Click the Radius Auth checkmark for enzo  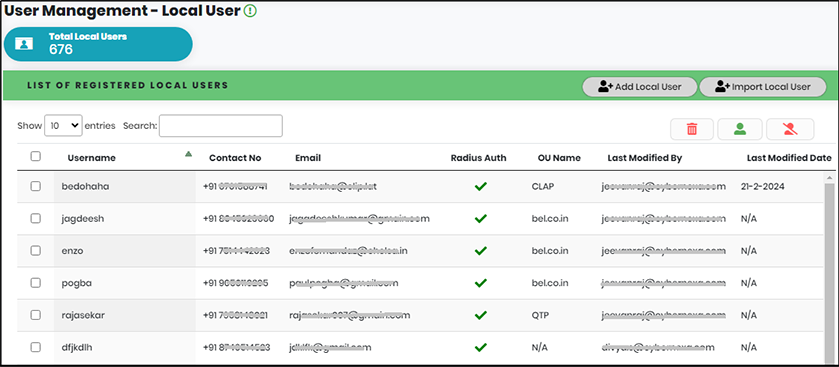pos(480,250)
